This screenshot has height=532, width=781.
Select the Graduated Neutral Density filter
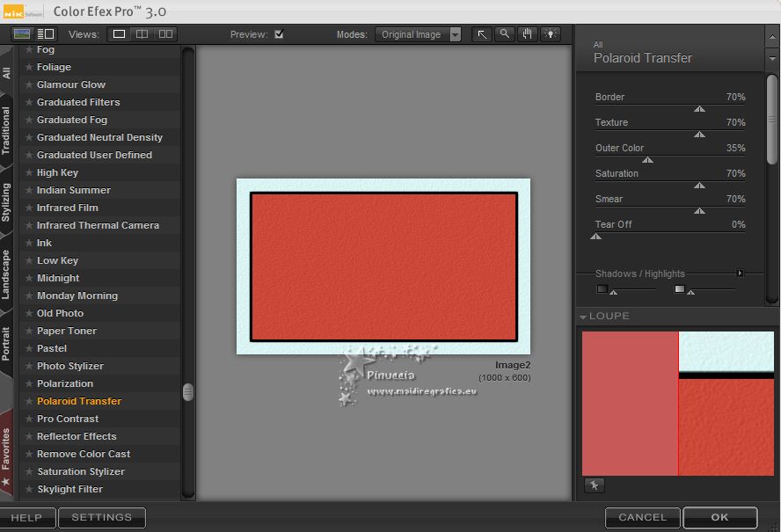click(x=99, y=137)
